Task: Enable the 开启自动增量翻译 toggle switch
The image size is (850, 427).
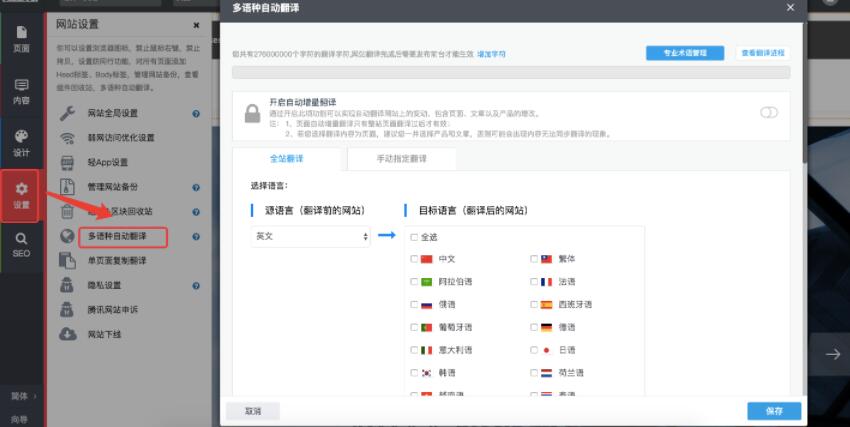Action: pos(768,113)
